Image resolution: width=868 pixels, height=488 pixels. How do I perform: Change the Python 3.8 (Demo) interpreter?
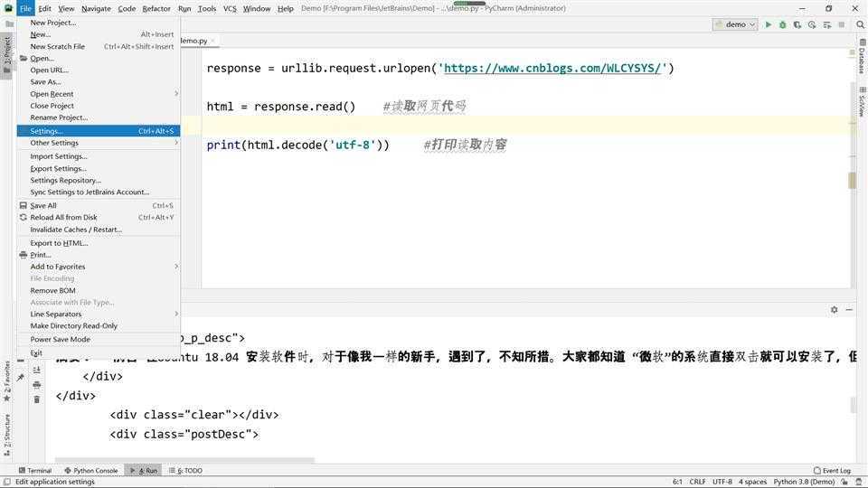click(x=803, y=482)
